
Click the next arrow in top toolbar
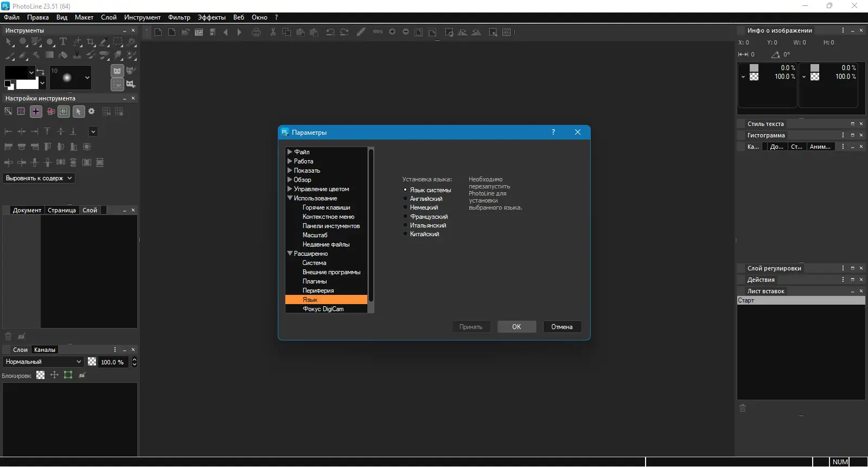(239, 32)
